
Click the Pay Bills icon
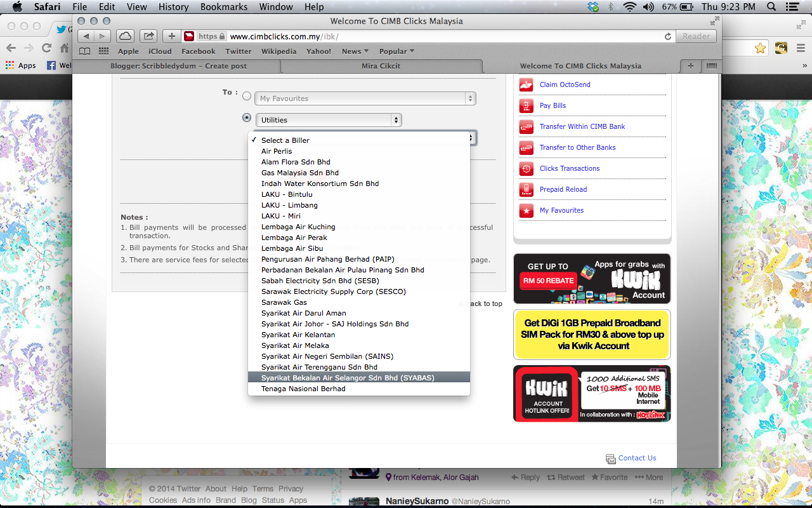(x=526, y=106)
